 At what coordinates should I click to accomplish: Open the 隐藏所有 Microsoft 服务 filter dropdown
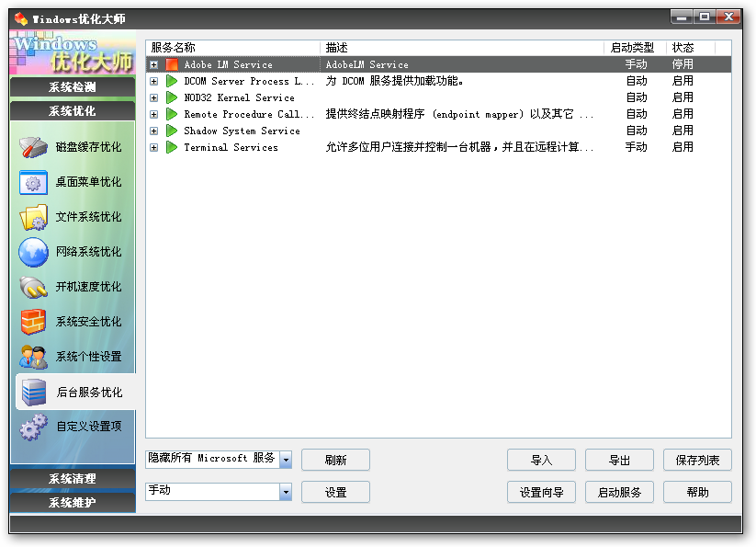[x=286, y=460]
